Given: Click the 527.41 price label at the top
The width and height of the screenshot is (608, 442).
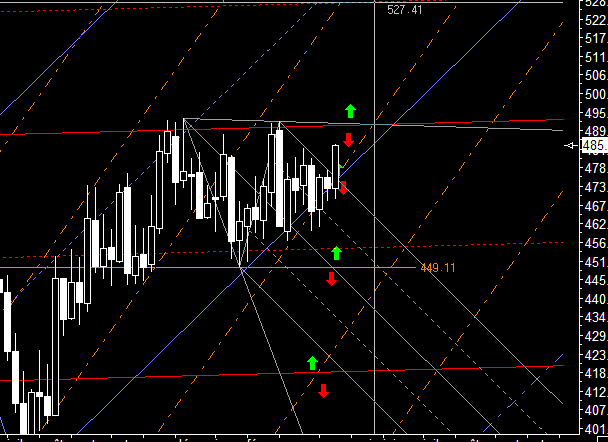Looking at the screenshot, I should [404, 10].
